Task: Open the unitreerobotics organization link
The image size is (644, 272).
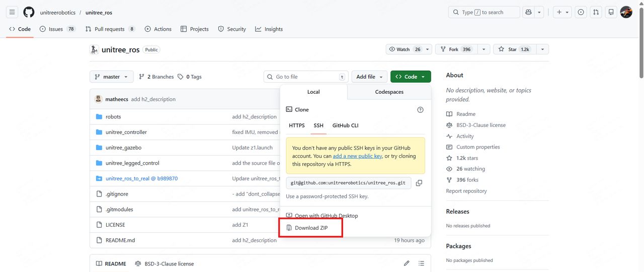Action: [57, 12]
